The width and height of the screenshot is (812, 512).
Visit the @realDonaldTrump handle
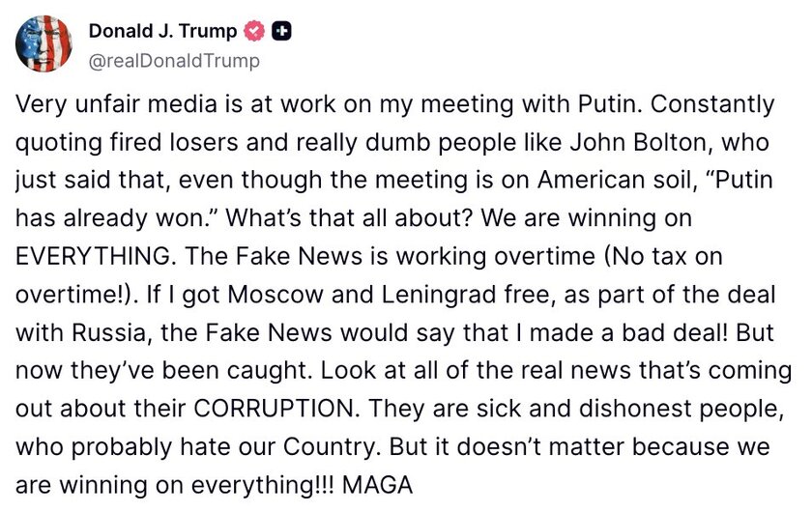[x=174, y=61]
